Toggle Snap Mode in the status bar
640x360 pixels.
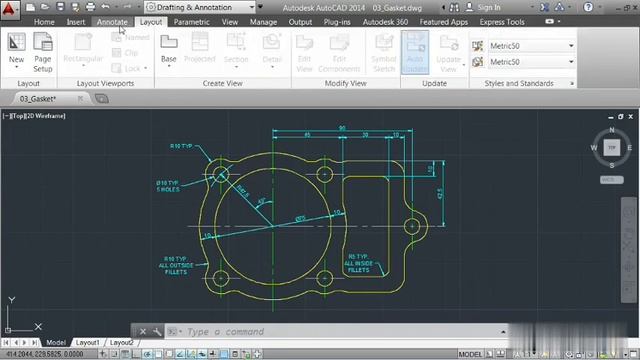[x=115, y=354]
